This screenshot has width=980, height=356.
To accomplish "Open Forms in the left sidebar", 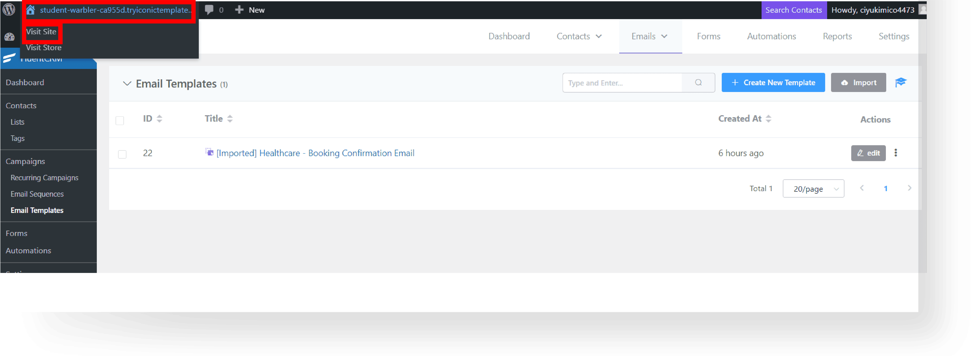I will pos(17,233).
